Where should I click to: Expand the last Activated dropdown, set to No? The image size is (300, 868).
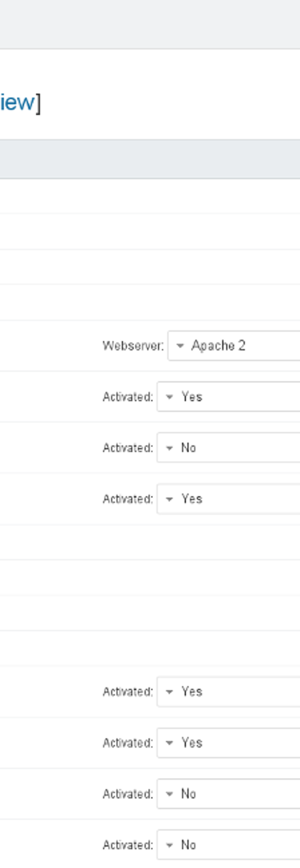tap(228, 845)
